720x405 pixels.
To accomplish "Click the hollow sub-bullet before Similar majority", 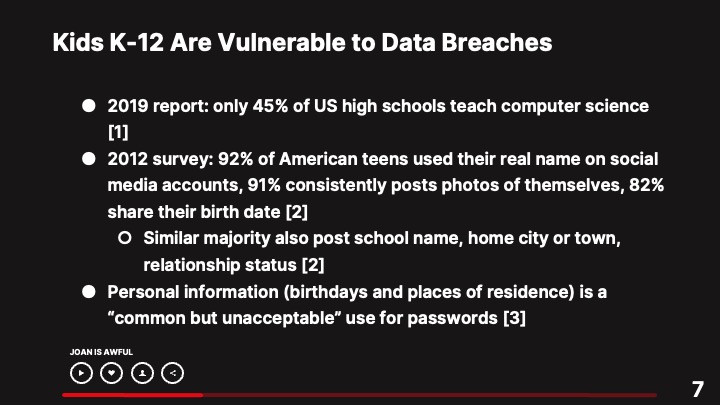I will pos(124,239).
